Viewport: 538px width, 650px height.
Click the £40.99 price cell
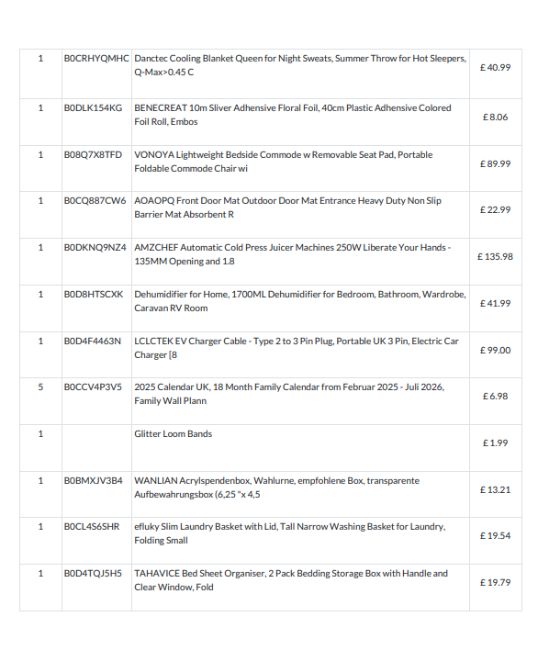495,67
